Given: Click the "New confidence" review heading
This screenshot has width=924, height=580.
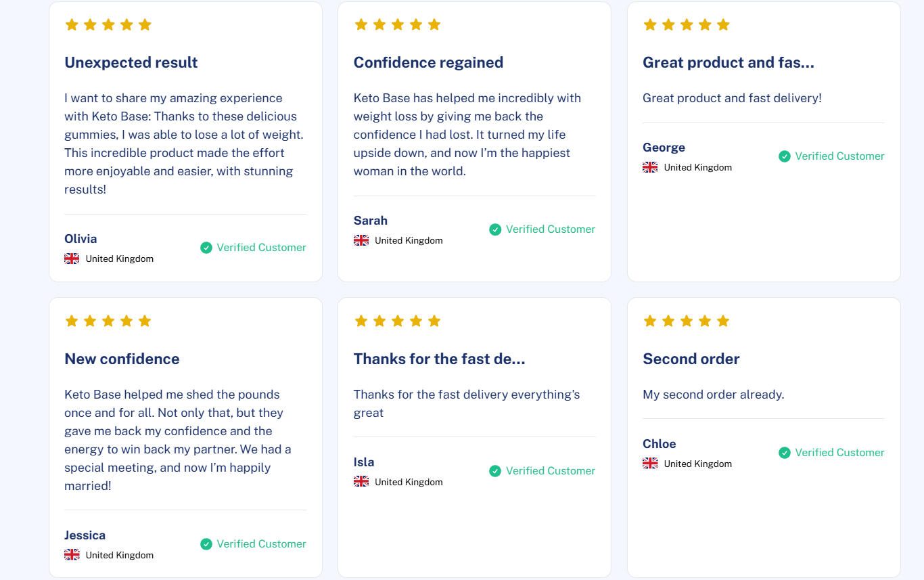Looking at the screenshot, I should tap(122, 359).
